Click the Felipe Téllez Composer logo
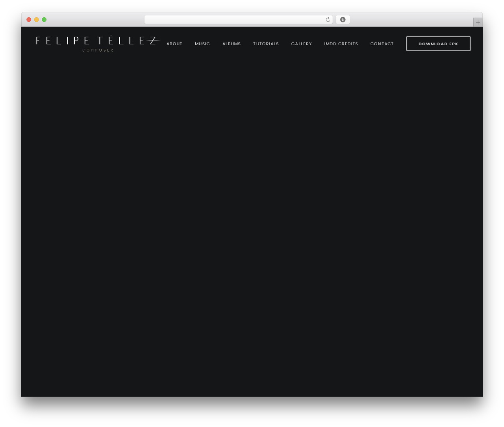This screenshot has height=427, width=504. 98,44
